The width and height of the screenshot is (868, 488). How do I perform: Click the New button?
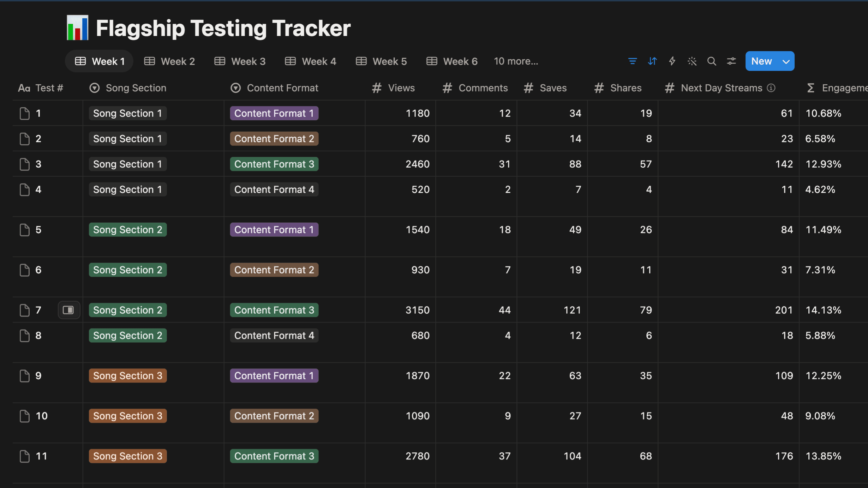point(762,61)
